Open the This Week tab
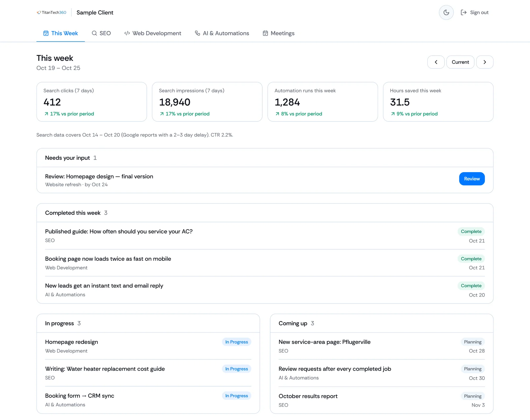Image resolution: width=530 pixels, height=420 pixels. tap(61, 33)
